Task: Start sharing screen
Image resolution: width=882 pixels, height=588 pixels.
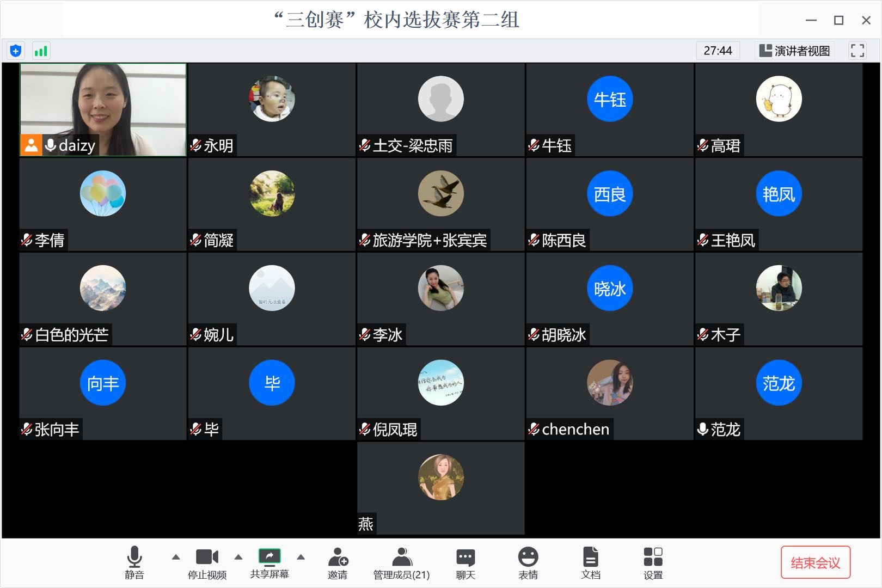Action: [269, 563]
